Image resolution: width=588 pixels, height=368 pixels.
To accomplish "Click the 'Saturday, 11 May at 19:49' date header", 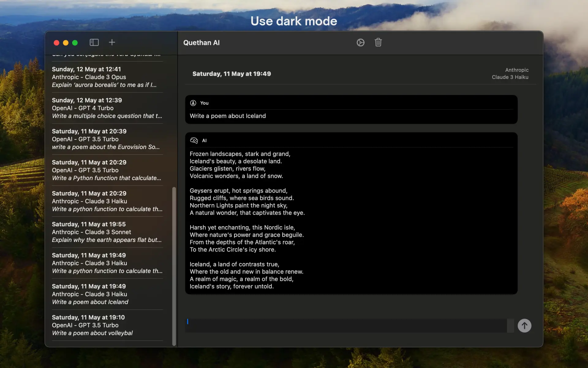I will point(232,74).
